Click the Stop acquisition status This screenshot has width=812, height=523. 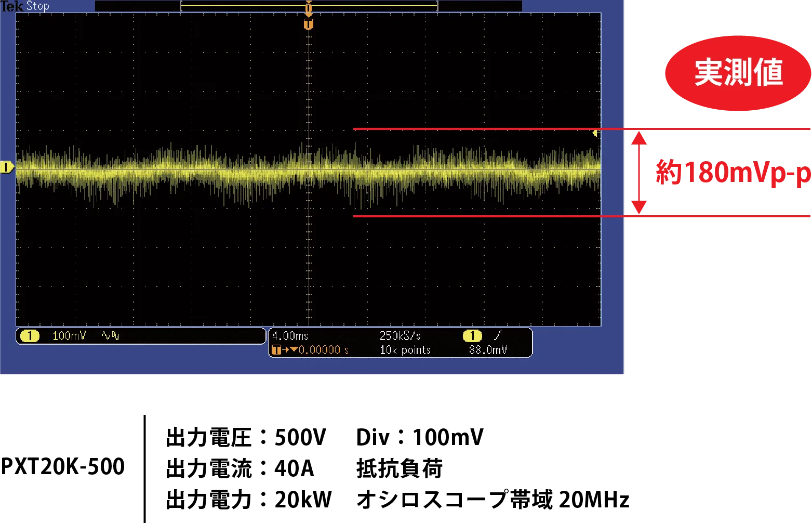(x=38, y=6)
